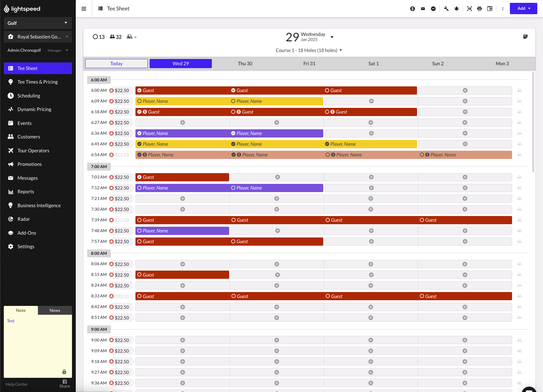Open the split layout view icon
This screenshot has height=392, width=543.
point(490,9)
